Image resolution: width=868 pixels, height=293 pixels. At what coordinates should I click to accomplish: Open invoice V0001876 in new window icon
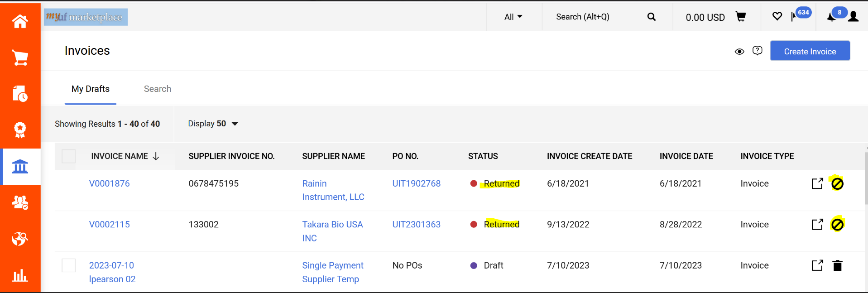click(x=817, y=183)
